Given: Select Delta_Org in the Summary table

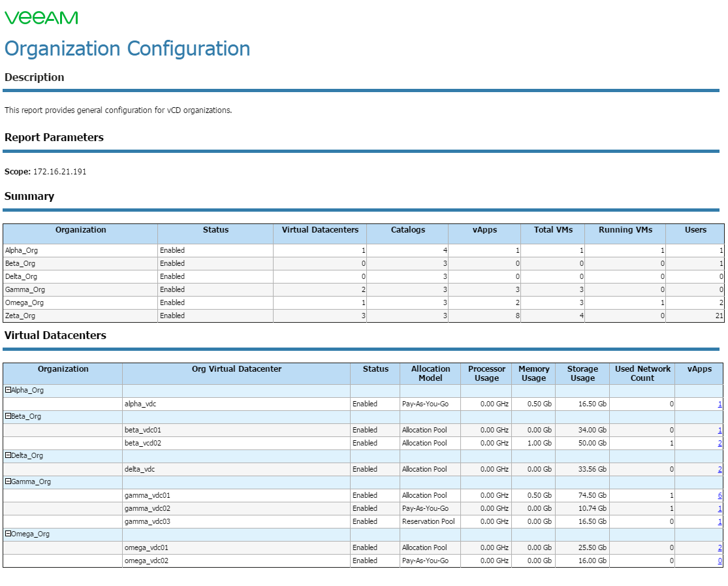Looking at the screenshot, I should (21, 276).
